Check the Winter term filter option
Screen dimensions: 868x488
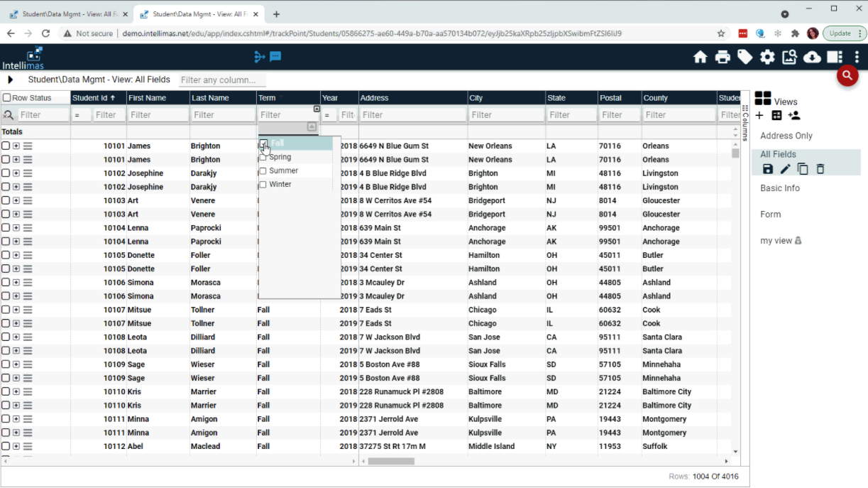pyautogui.click(x=263, y=184)
